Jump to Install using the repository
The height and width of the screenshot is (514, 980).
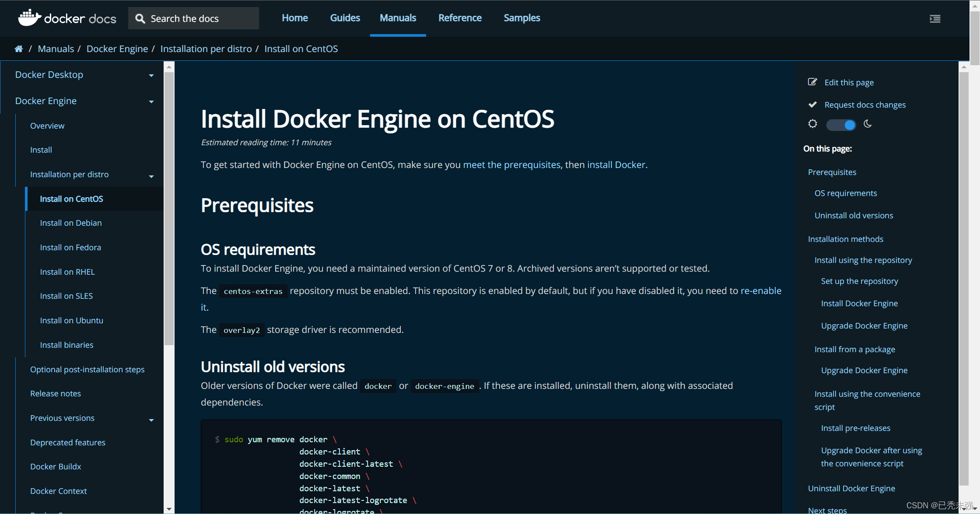[x=863, y=260]
